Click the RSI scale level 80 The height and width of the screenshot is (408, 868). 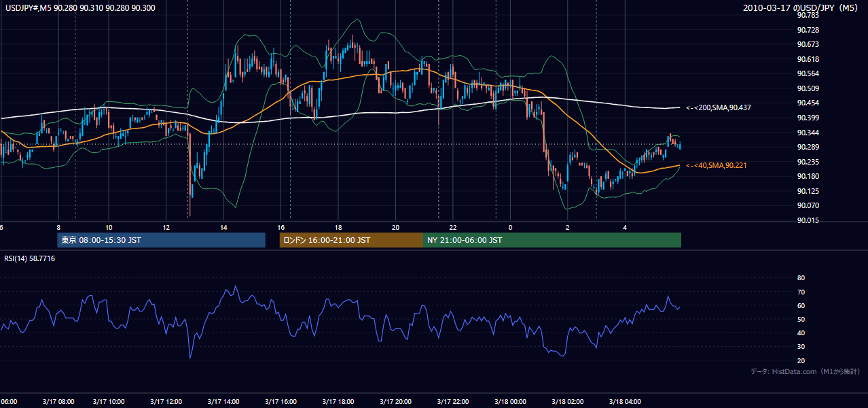click(801, 278)
